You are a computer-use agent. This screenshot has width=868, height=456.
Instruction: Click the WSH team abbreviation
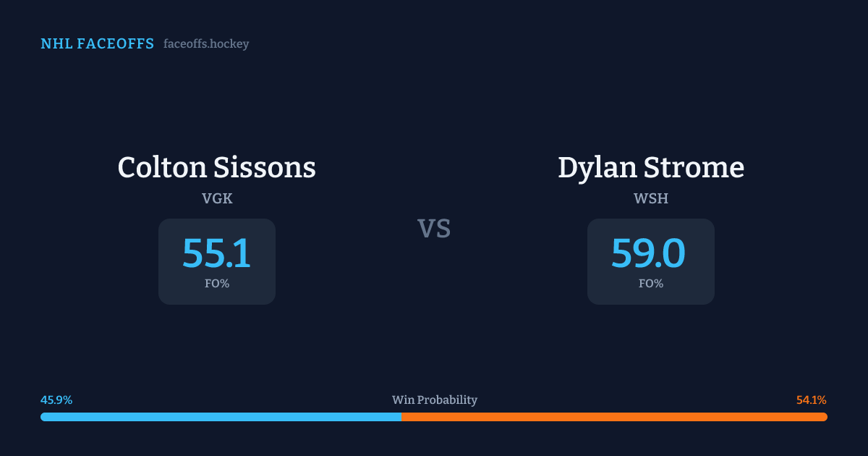pyautogui.click(x=651, y=198)
